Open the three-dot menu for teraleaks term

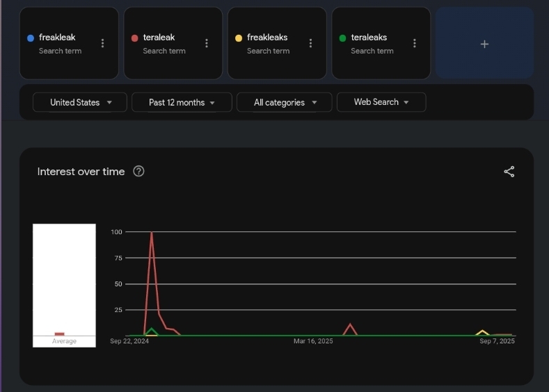pyautogui.click(x=415, y=43)
